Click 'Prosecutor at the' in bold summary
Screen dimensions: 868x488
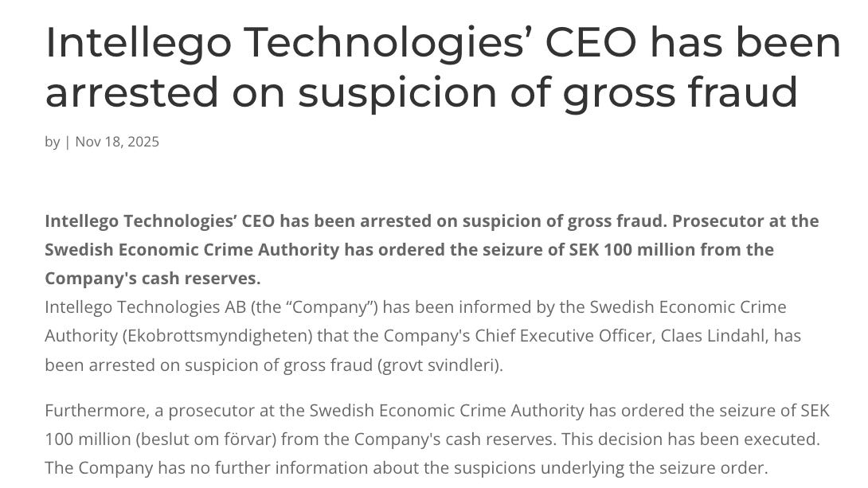coord(745,221)
